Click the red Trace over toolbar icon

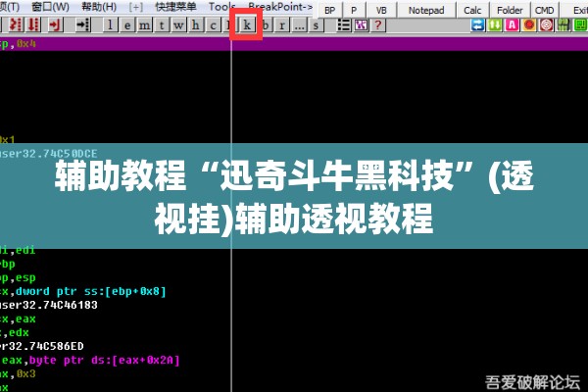click(33, 25)
